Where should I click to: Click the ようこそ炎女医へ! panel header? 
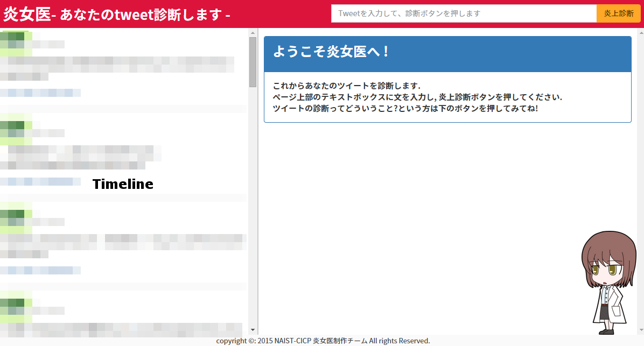click(447, 54)
